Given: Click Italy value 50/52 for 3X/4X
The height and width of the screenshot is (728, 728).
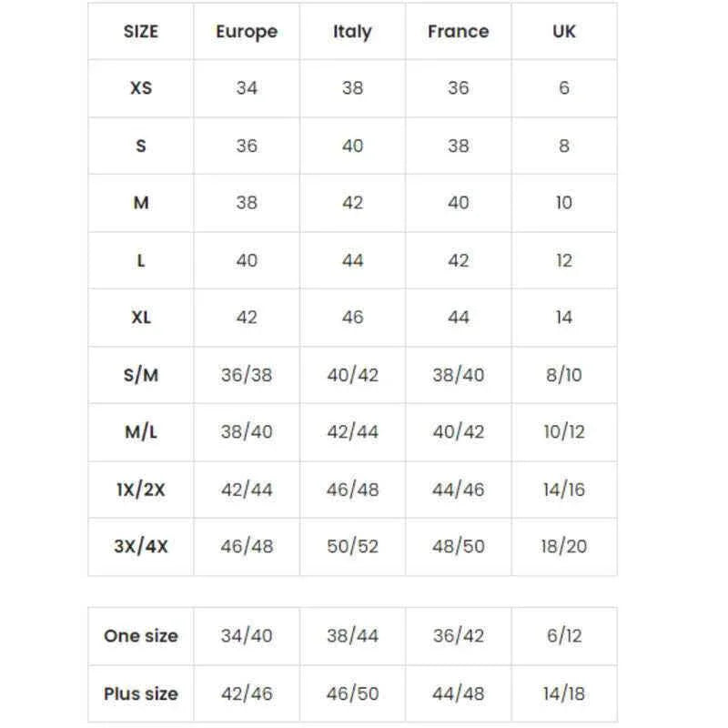Looking at the screenshot, I should [352, 547].
